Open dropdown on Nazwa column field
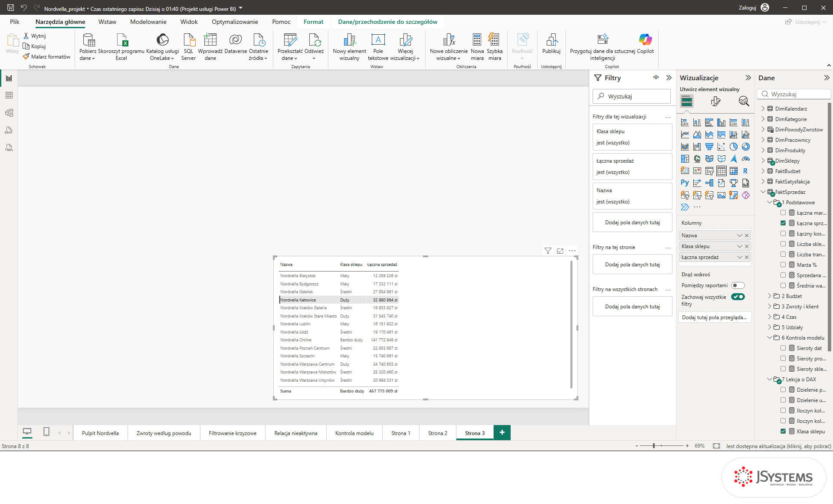 tap(739, 236)
